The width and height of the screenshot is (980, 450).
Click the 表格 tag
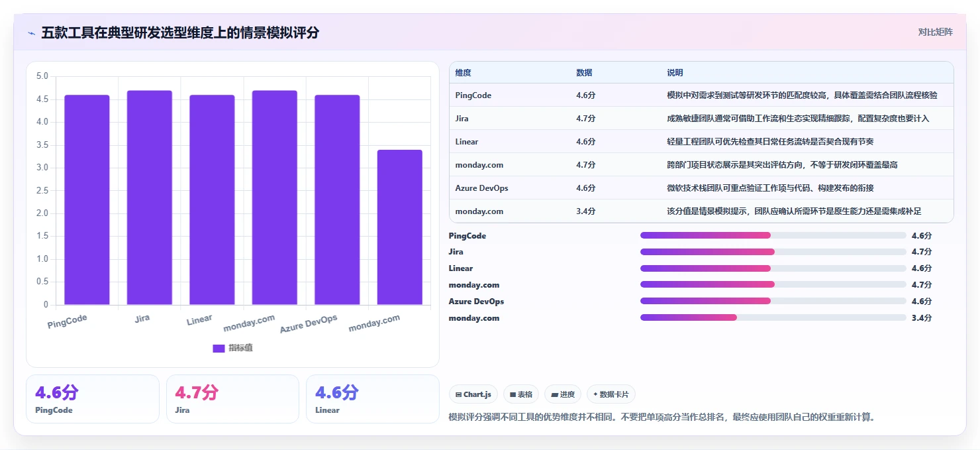pos(521,394)
